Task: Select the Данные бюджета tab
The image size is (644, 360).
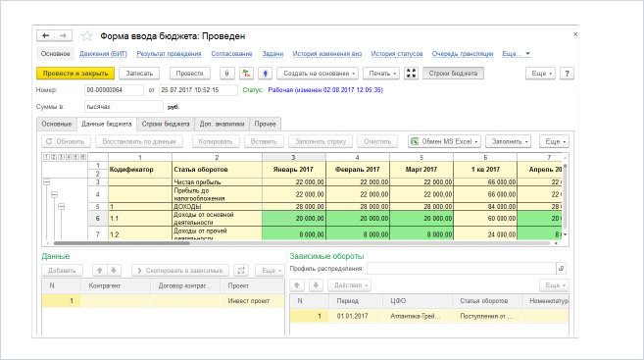Action: (107, 124)
